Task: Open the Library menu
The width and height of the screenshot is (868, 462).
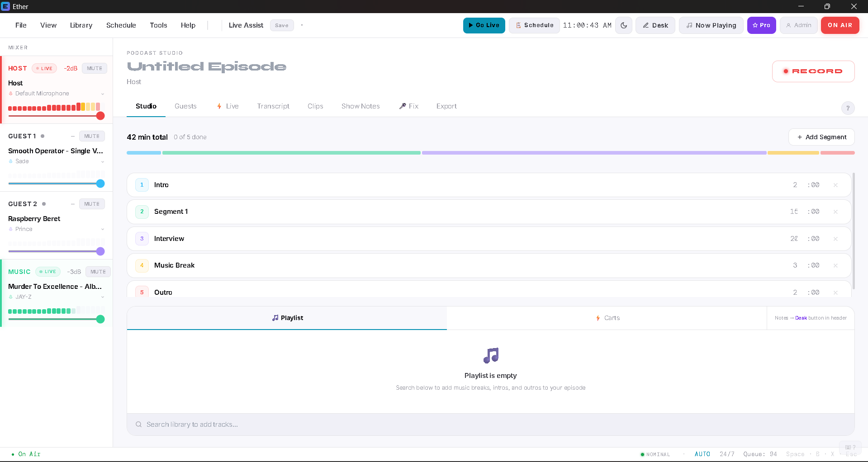Action: pos(81,25)
